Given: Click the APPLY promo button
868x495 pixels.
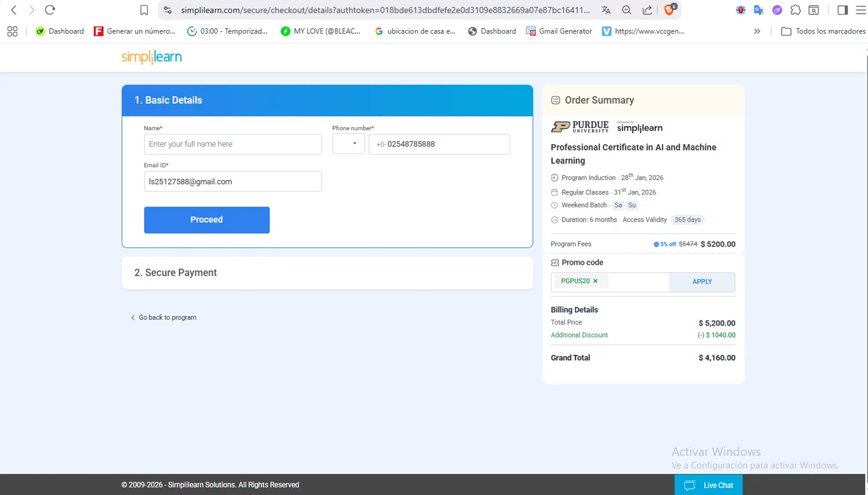Looking at the screenshot, I should 702,281.
